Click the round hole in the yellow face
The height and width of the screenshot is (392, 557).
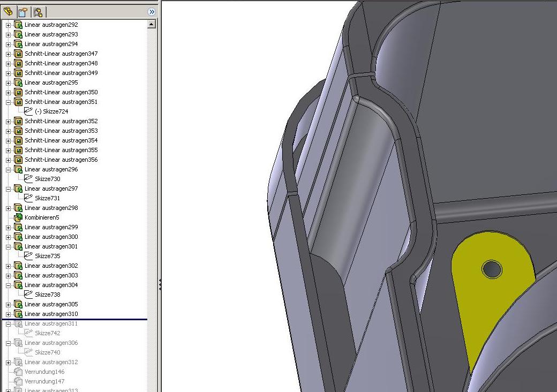pyautogui.click(x=492, y=269)
